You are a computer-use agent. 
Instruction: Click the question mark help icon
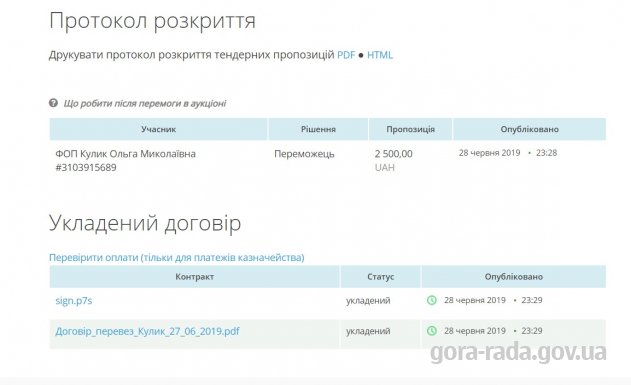53,103
